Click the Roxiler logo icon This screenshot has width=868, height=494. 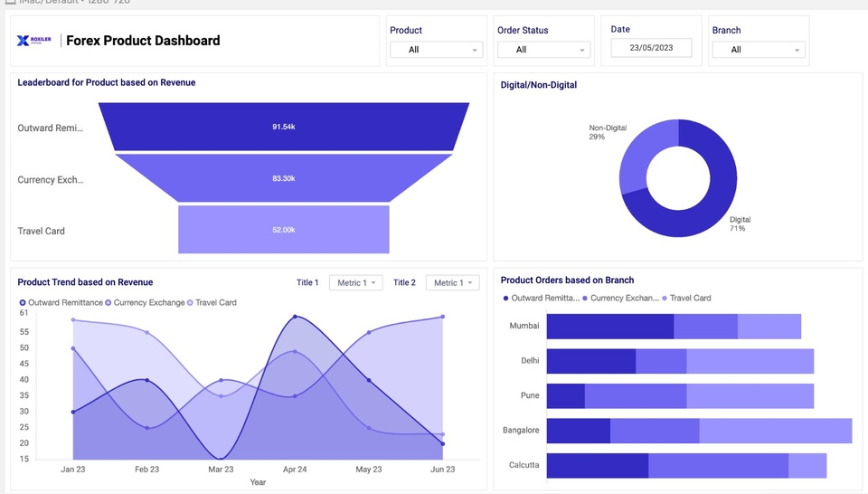(x=24, y=40)
